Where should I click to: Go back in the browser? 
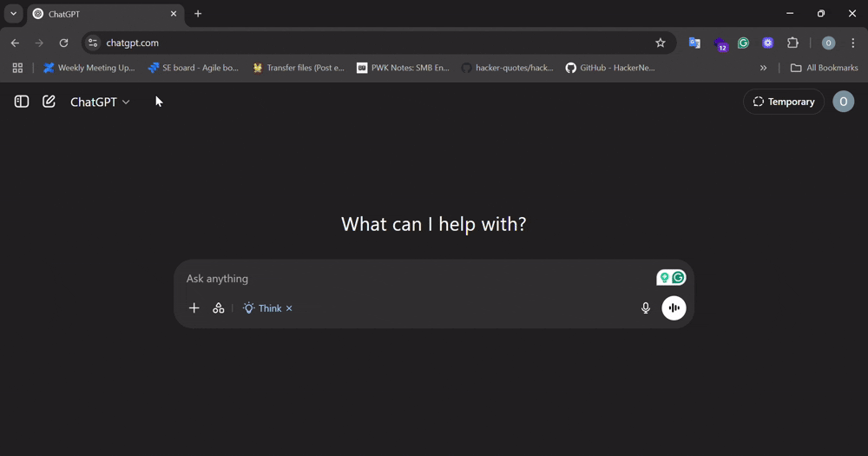[x=15, y=43]
